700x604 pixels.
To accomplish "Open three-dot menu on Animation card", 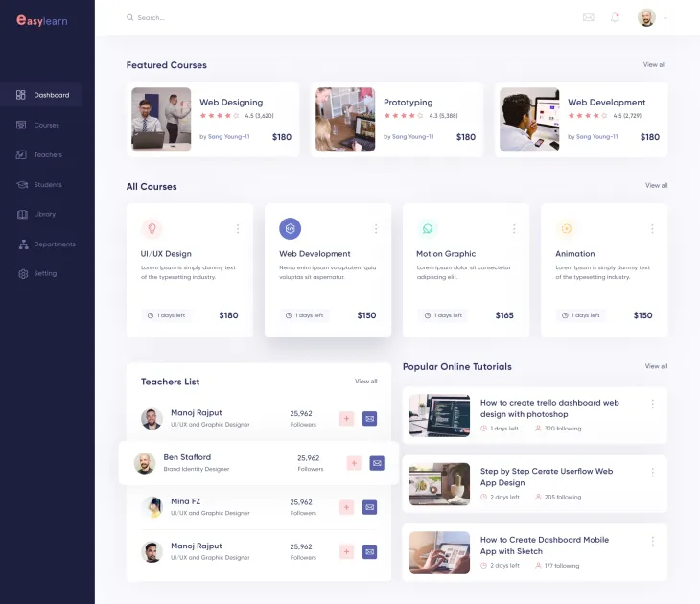I will (652, 229).
